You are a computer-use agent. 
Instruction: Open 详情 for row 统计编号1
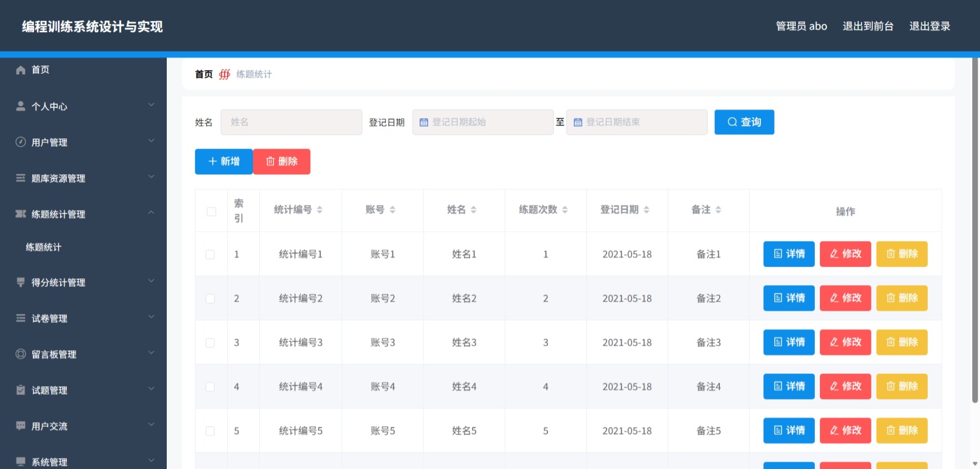pos(789,254)
